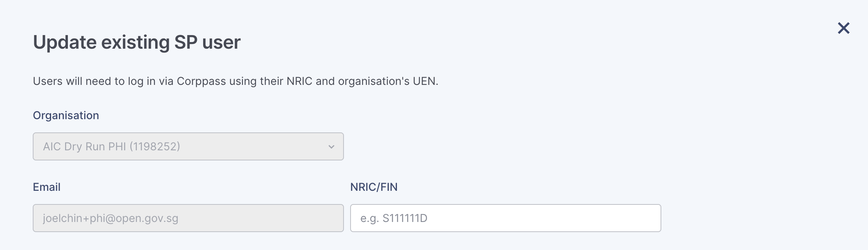868x250 pixels.
Task: Click the word 'Corppass' in the description
Action: click(201, 81)
